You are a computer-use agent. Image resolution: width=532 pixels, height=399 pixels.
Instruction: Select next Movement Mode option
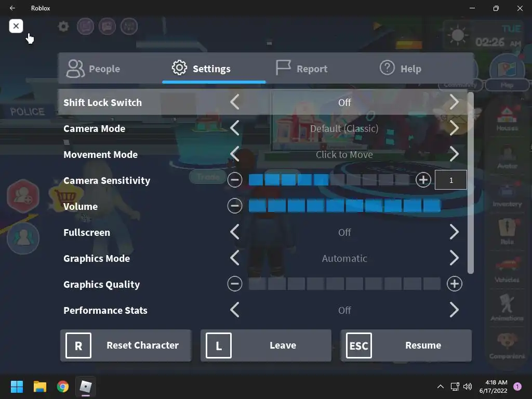click(x=454, y=154)
